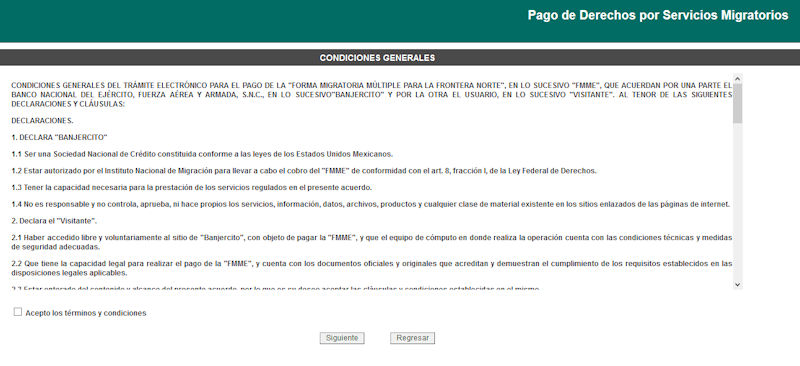
Task: Click the line 1. DECLARA "BANJERCITO"
Action: click(59, 137)
